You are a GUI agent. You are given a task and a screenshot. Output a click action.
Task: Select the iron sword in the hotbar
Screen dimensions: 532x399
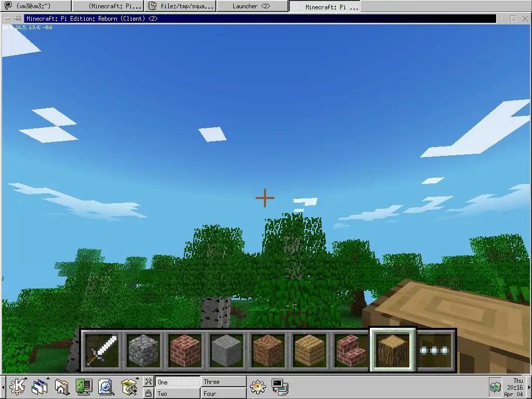102,350
